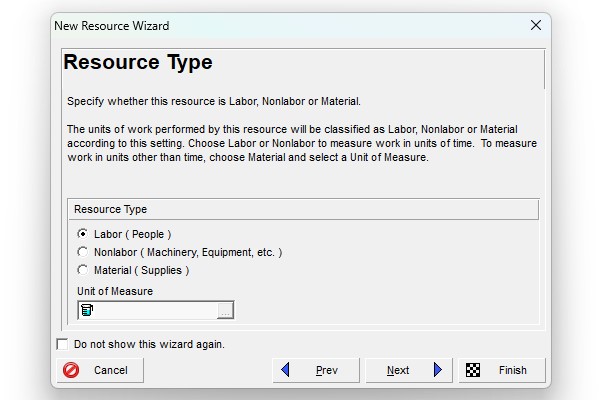Click the measuring cup icon in Unit field
This screenshot has height=400, width=600.
click(x=87, y=310)
